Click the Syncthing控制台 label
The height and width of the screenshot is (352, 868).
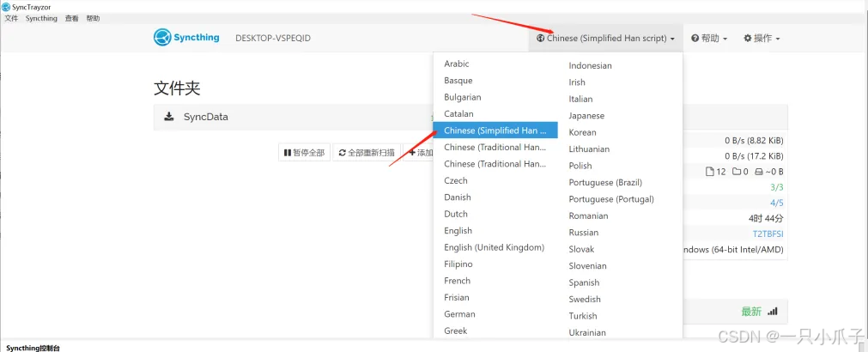click(33, 348)
